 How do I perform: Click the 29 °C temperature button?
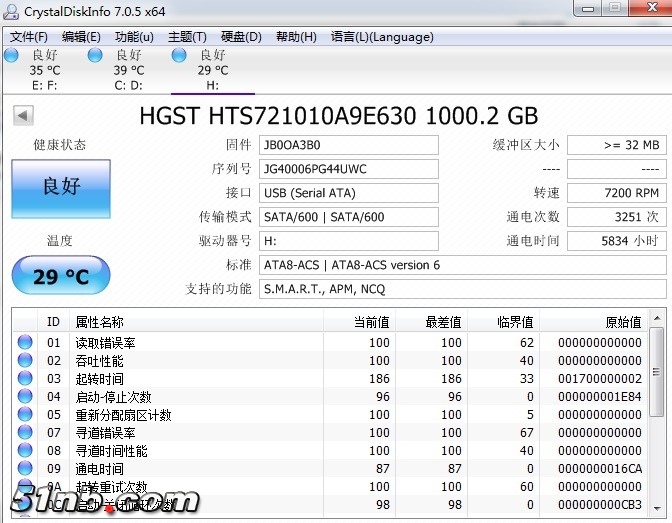(x=60, y=276)
